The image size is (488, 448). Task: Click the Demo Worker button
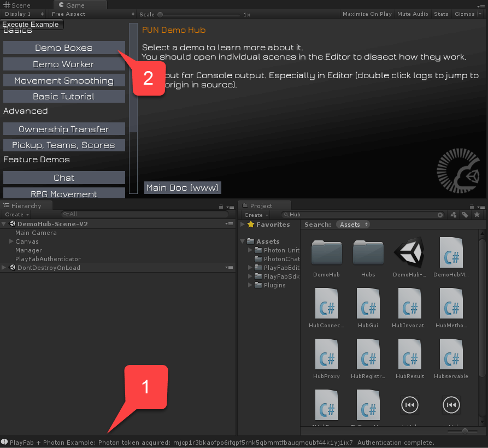(64, 64)
